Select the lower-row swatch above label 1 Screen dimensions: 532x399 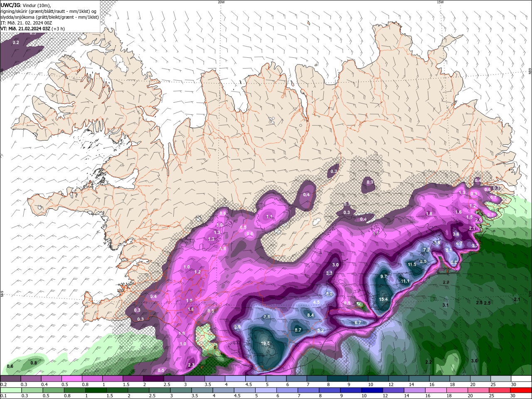[x=96, y=390]
